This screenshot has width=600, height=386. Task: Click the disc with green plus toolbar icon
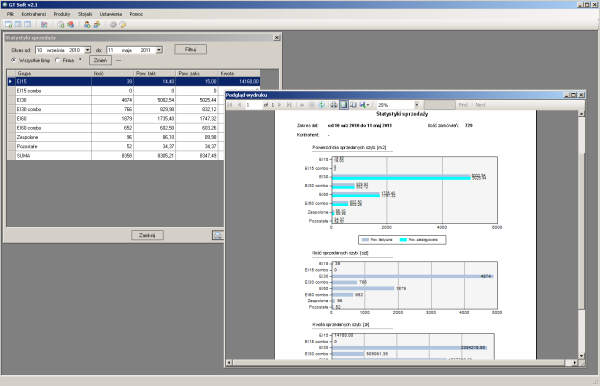pos(60,24)
